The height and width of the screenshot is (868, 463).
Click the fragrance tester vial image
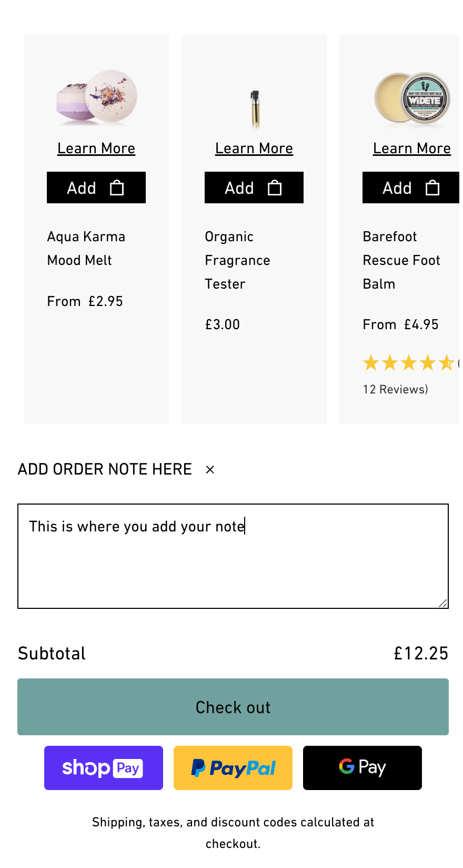[255, 108]
